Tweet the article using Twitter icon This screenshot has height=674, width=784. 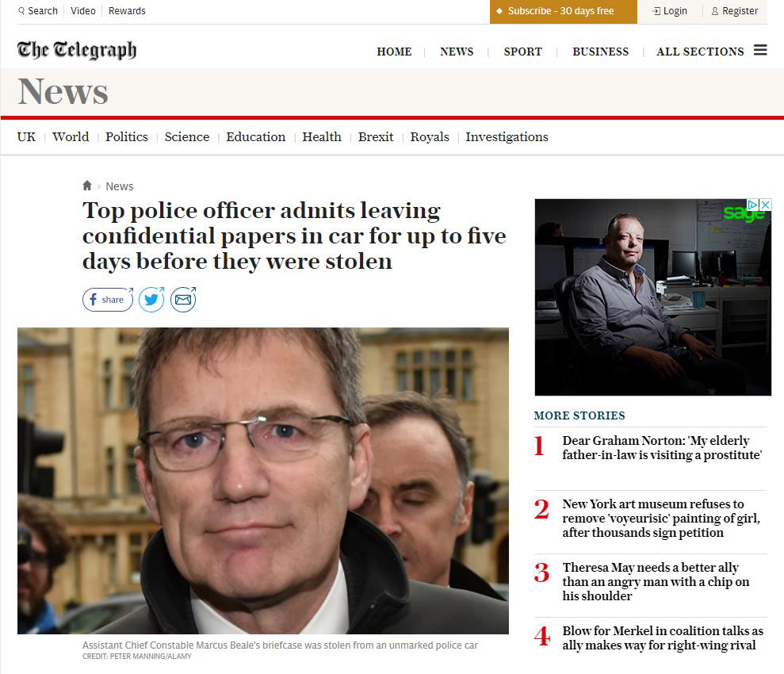pyautogui.click(x=151, y=300)
